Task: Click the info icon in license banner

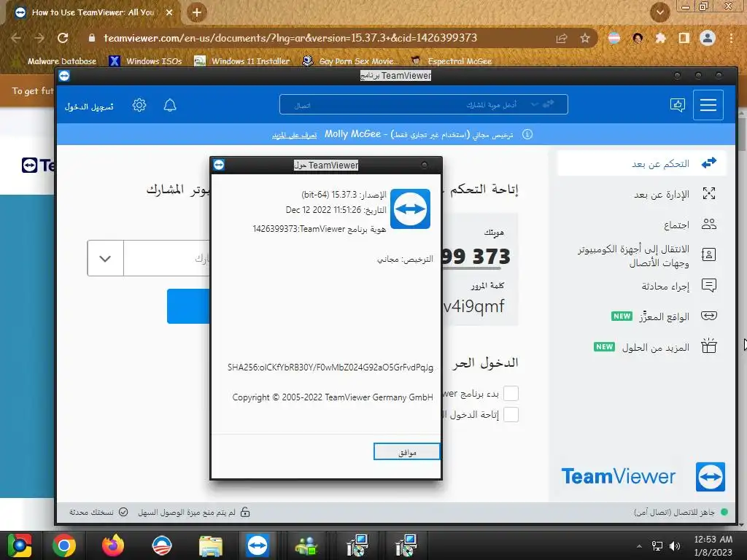Action: (527, 134)
